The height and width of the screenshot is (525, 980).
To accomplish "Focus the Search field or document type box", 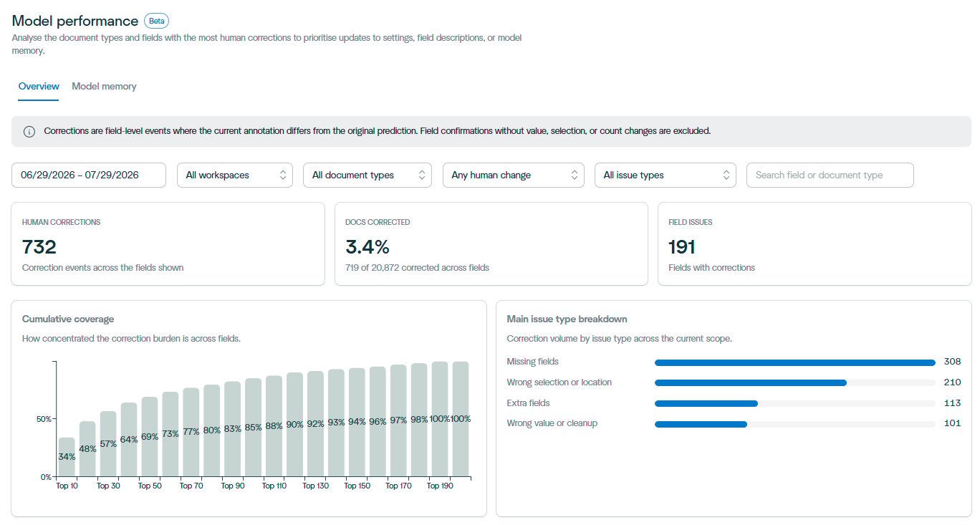I will [830, 175].
